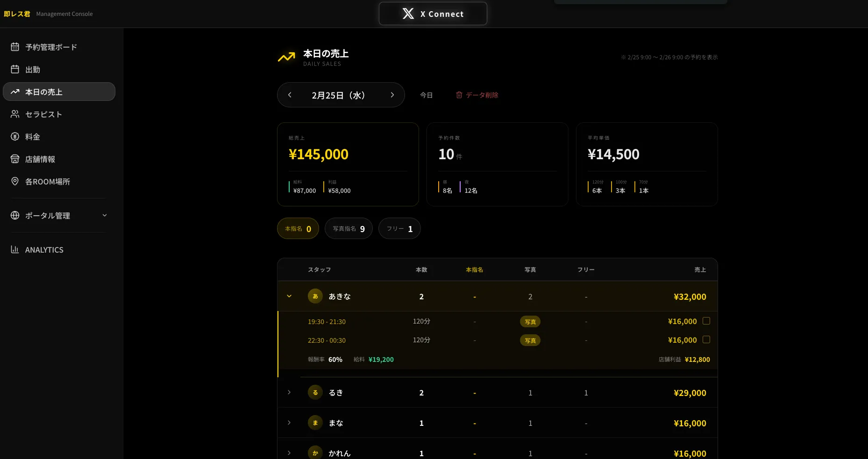Click the calendar icon for 予約管理ボード

click(x=15, y=47)
